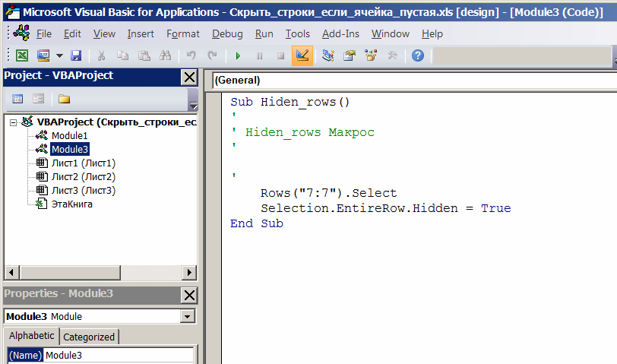Toggle the Design Mode icon
Screen dimensions: 617x364
[x=302, y=55]
